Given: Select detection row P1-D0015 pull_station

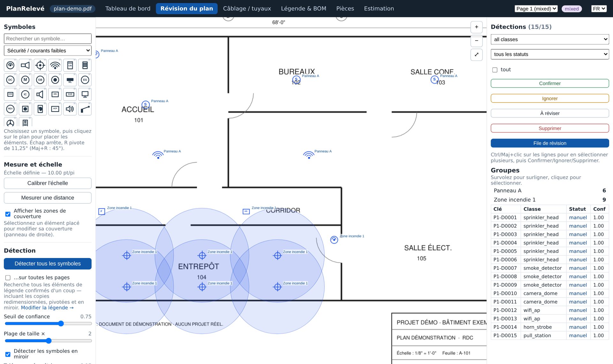Looking at the screenshot, I should (550, 336).
